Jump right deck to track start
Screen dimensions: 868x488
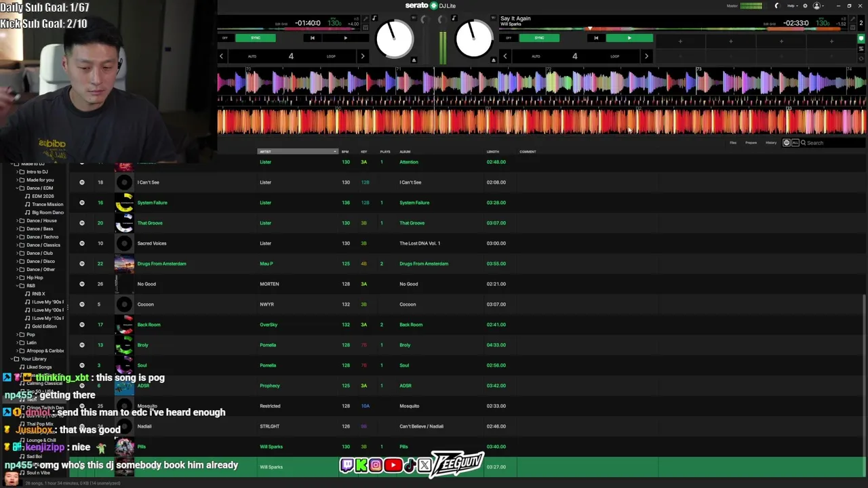[x=596, y=38]
